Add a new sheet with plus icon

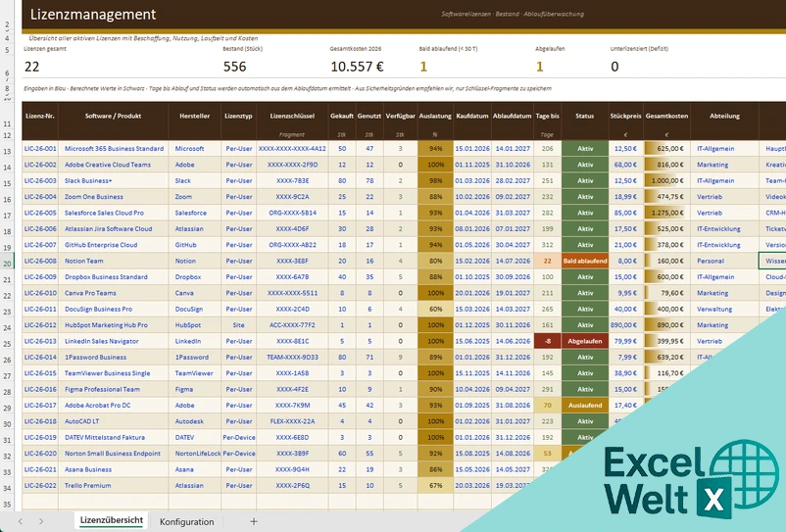(x=254, y=521)
